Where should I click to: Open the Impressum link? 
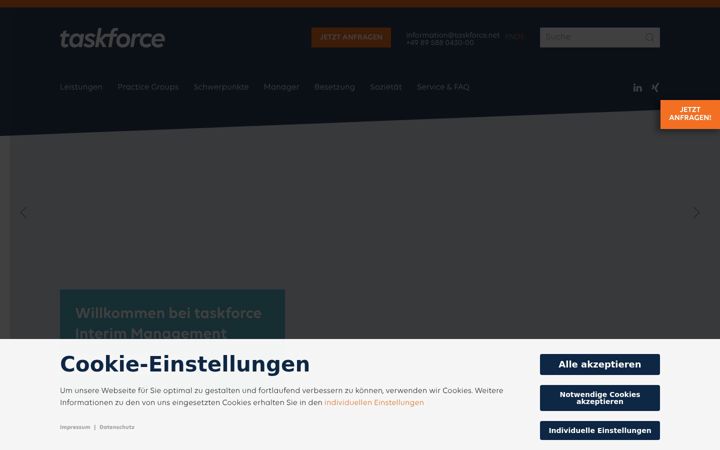(x=75, y=427)
